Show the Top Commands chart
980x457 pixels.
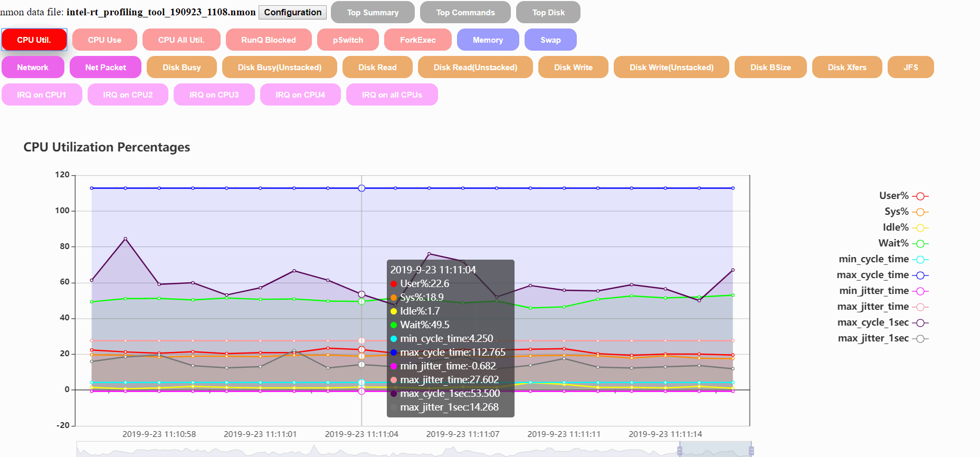point(465,12)
